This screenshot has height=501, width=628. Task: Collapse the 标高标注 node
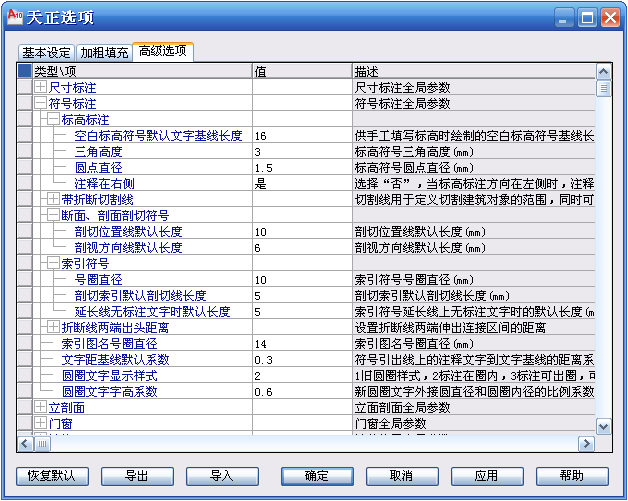coord(53,119)
